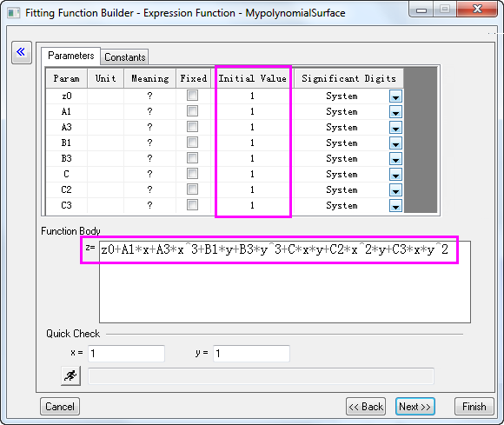
Task: Check Fixed box for z0 parameter
Action: (x=192, y=96)
